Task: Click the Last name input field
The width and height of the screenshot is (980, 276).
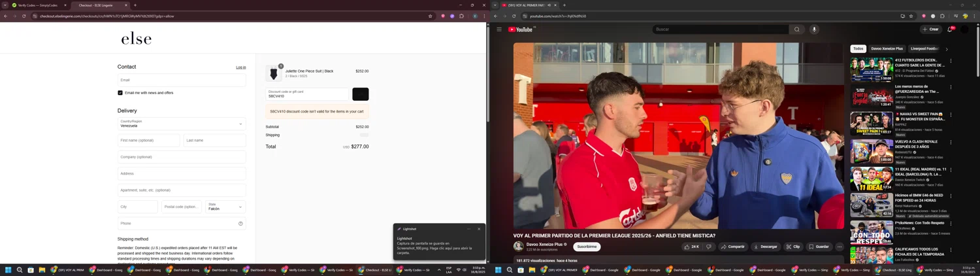Action: (215, 140)
